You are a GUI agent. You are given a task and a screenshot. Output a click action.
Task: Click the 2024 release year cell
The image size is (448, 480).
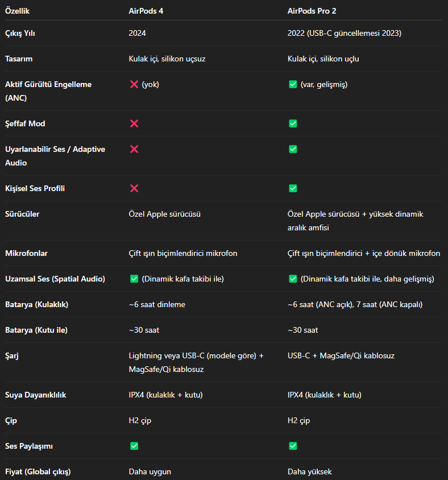click(x=137, y=33)
